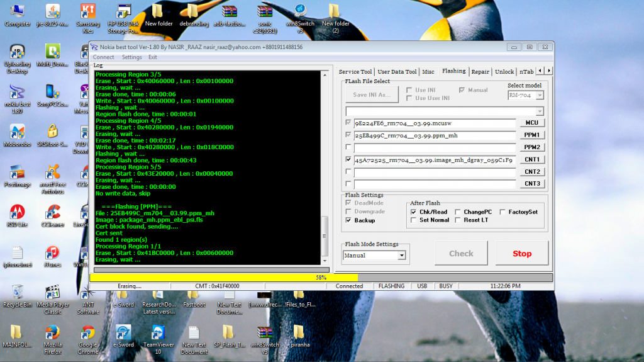Uncheck the Chk/Read option

[413, 212]
